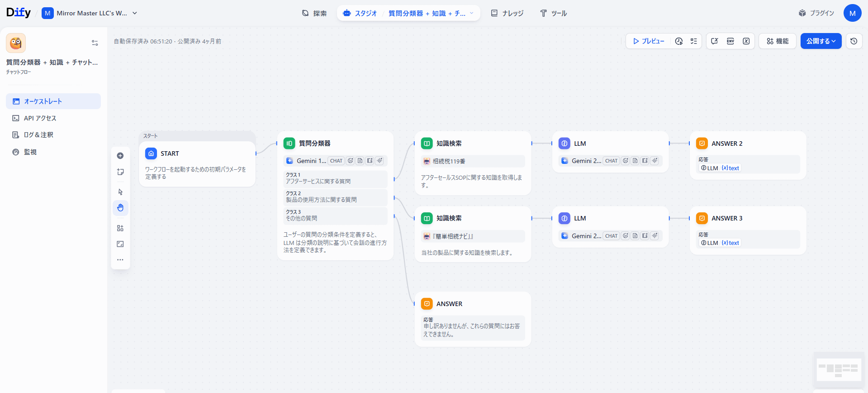Viewport: 868px width, 393px height.
Task: Click the プレビュー button
Action: pyautogui.click(x=649, y=41)
